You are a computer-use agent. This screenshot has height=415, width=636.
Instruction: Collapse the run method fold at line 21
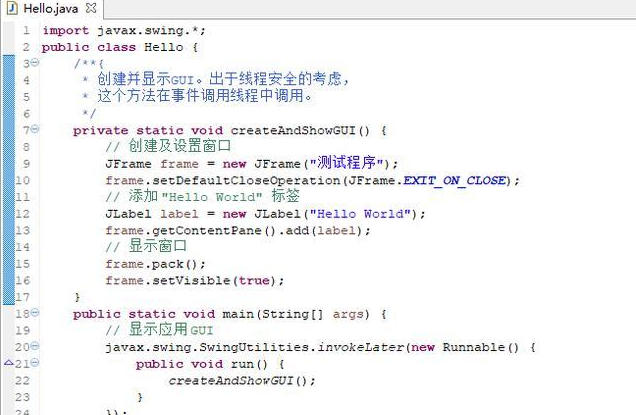35,364
